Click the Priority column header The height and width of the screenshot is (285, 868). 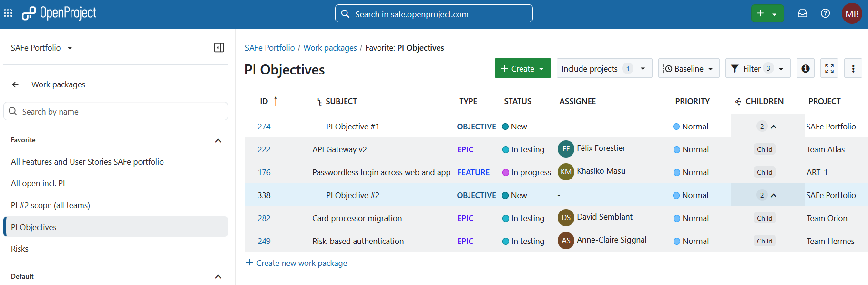coord(692,101)
